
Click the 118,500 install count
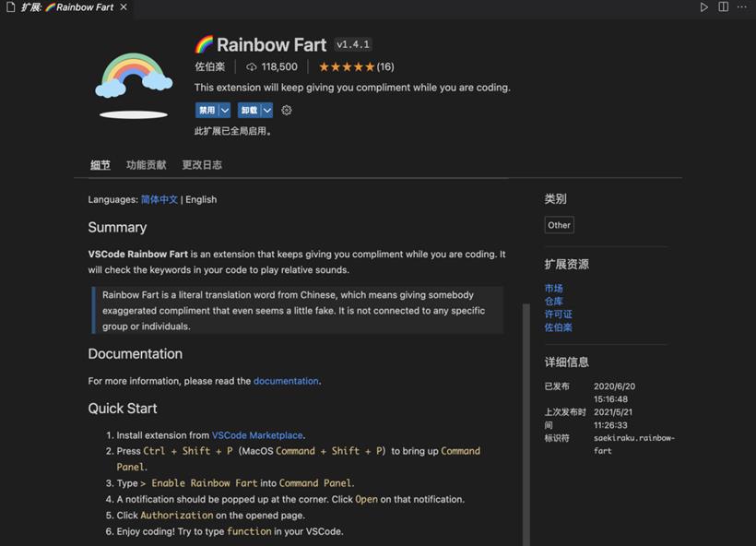(x=279, y=67)
